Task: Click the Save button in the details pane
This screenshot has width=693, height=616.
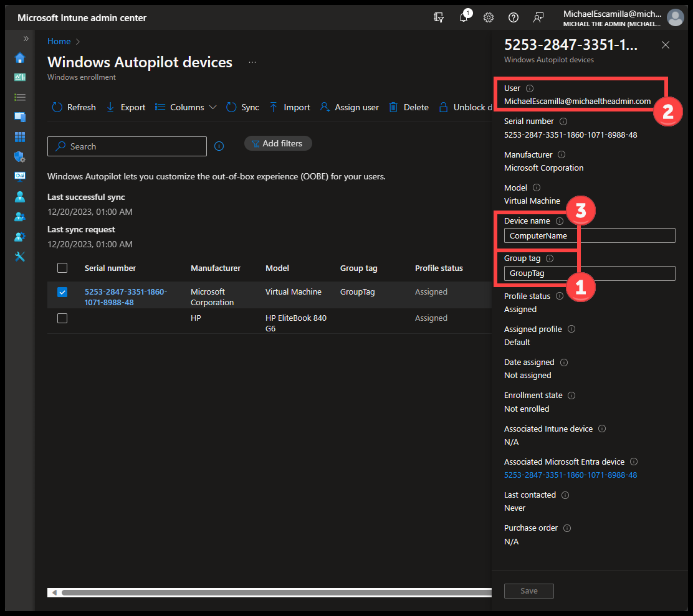Action: 528,590
